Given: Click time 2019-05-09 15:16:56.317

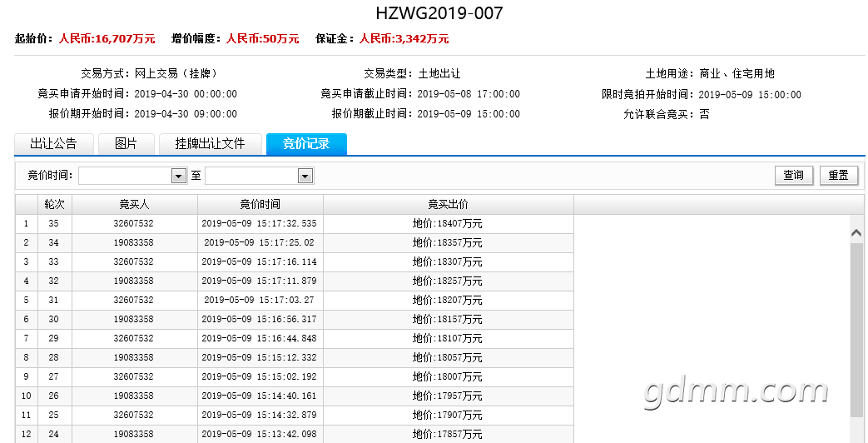Looking at the screenshot, I should [259, 320].
